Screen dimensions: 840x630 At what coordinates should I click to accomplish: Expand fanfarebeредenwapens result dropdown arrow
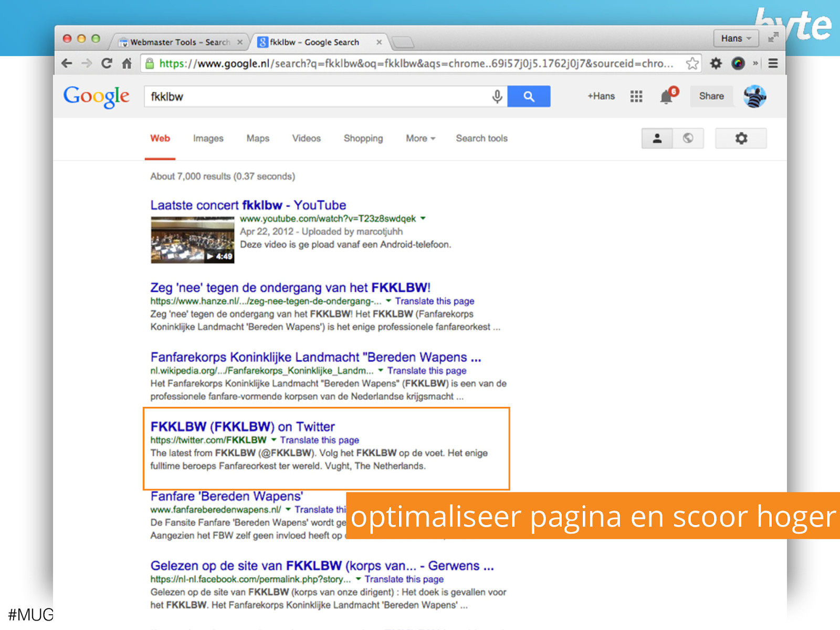(x=288, y=509)
